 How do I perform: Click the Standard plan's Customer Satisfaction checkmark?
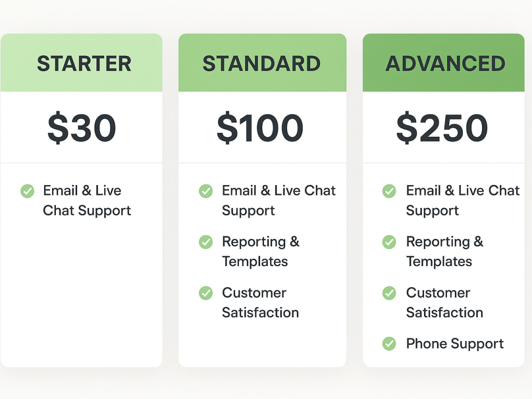click(x=205, y=293)
